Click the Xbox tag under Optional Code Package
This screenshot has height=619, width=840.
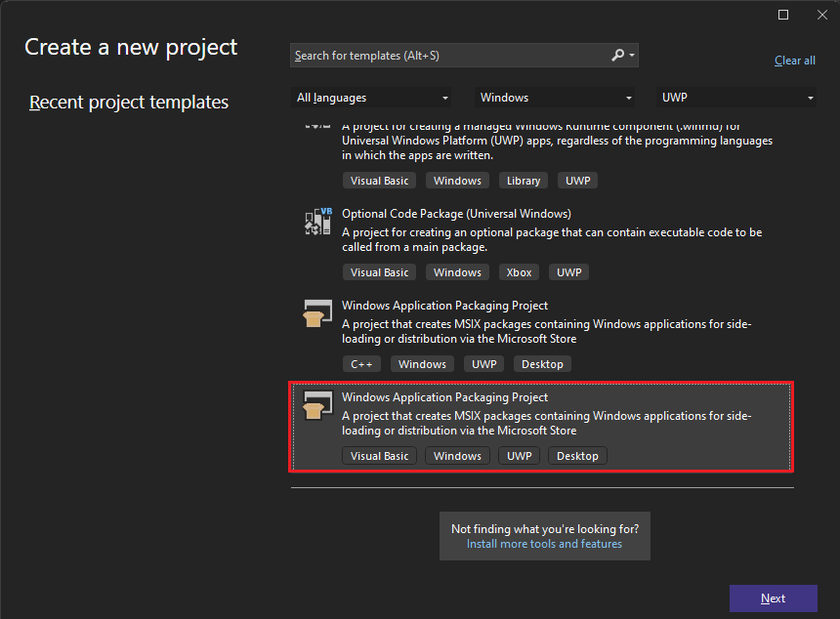(519, 271)
